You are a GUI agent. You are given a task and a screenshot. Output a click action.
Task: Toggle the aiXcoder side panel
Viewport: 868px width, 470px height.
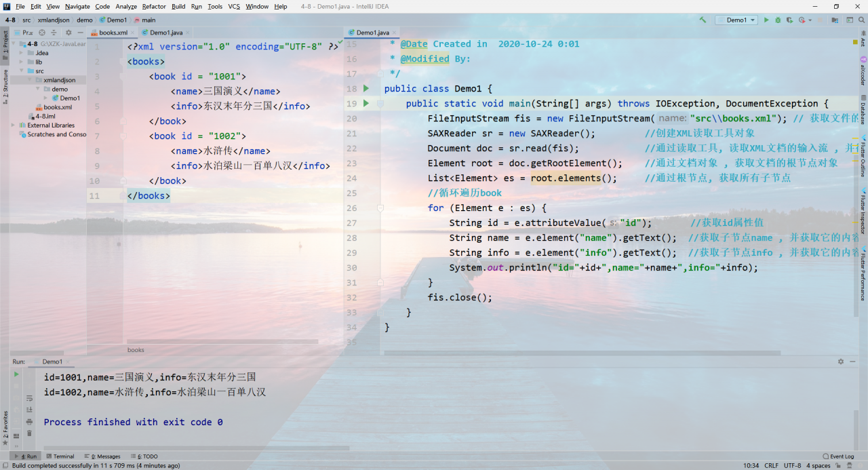[863, 71]
